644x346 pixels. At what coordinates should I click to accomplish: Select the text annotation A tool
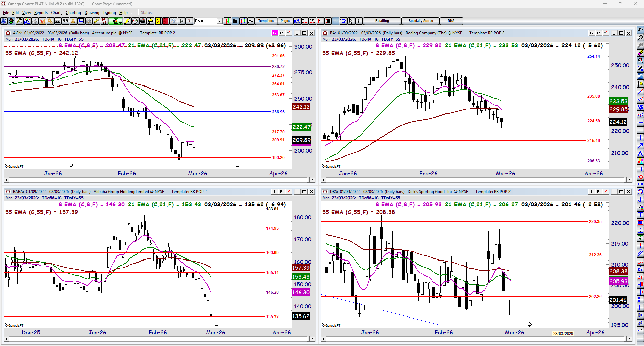point(640,153)
